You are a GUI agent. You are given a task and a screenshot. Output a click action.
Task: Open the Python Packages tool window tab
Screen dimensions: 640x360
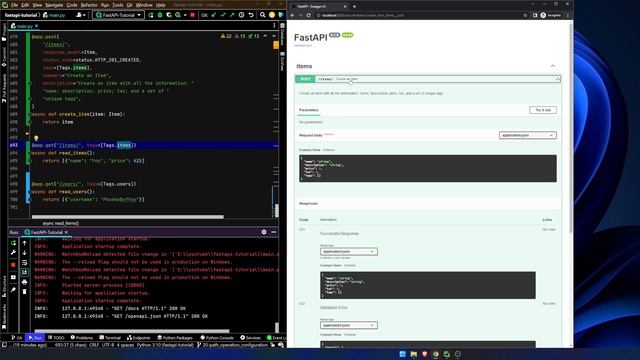click(175, 338)
